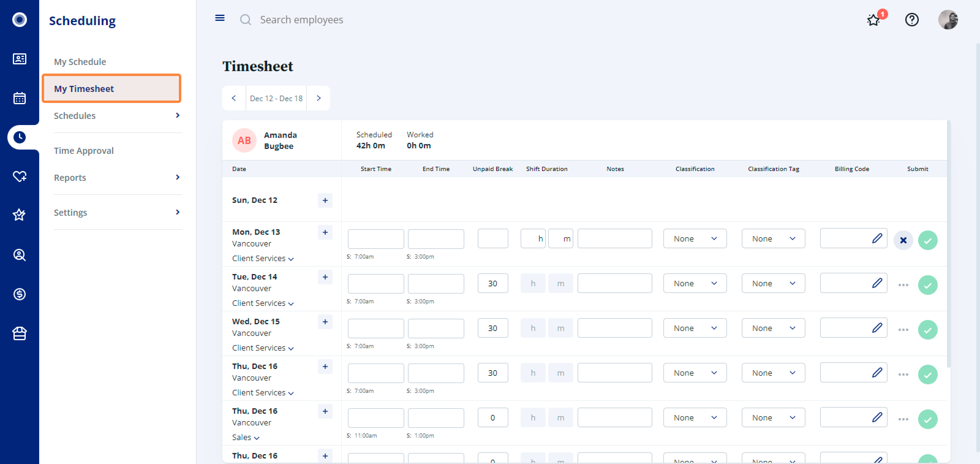Approve Wed, Dec 15 row with green check
This screenshot has width=980, height=464.
coord(928,330)
